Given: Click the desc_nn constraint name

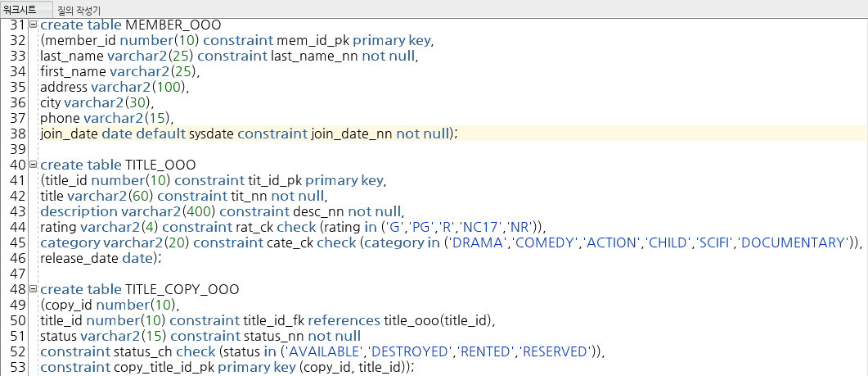Looking at the screenshot, I should [x=318, y=212].
